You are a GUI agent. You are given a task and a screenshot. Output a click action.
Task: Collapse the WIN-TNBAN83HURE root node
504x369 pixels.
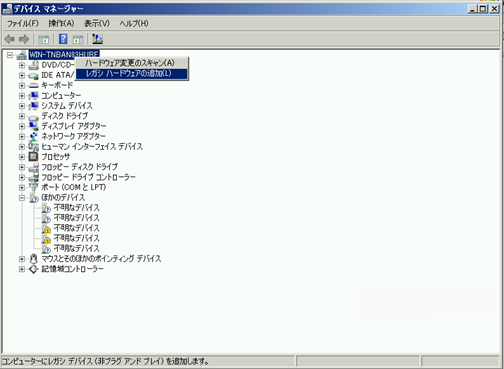10,55
